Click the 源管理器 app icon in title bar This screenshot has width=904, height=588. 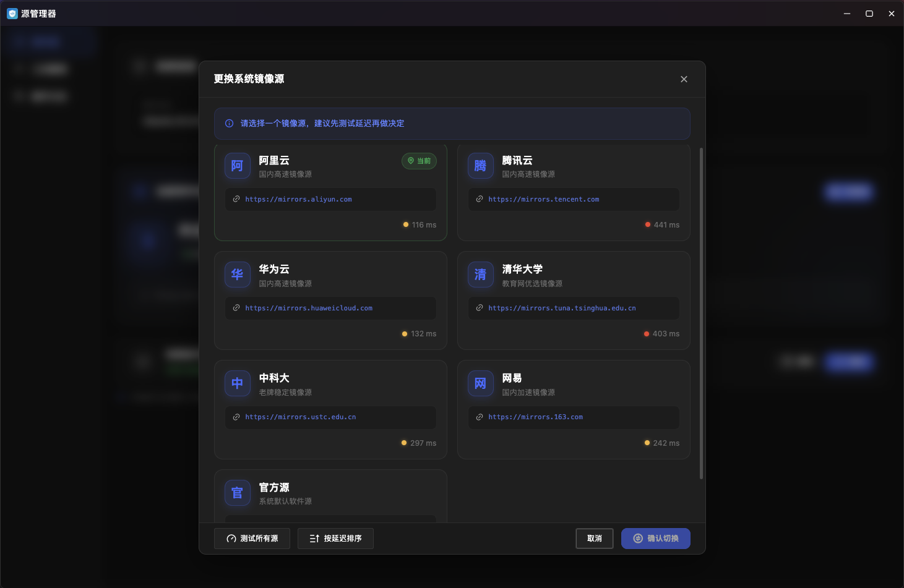[12, 13]
